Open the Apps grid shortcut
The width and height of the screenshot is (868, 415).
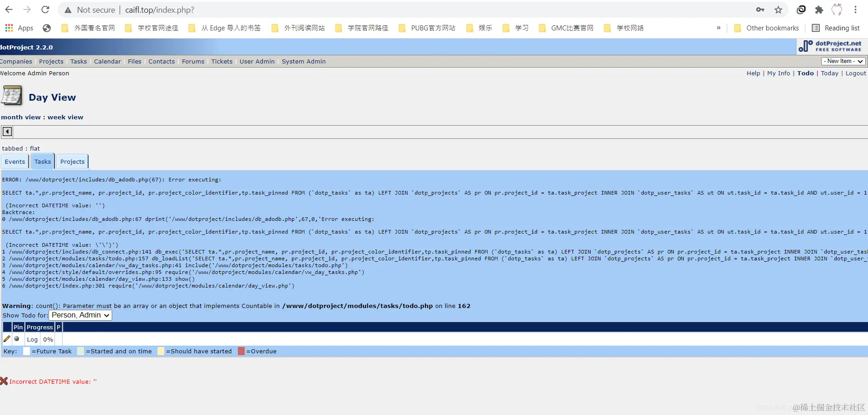click(19, 28)
